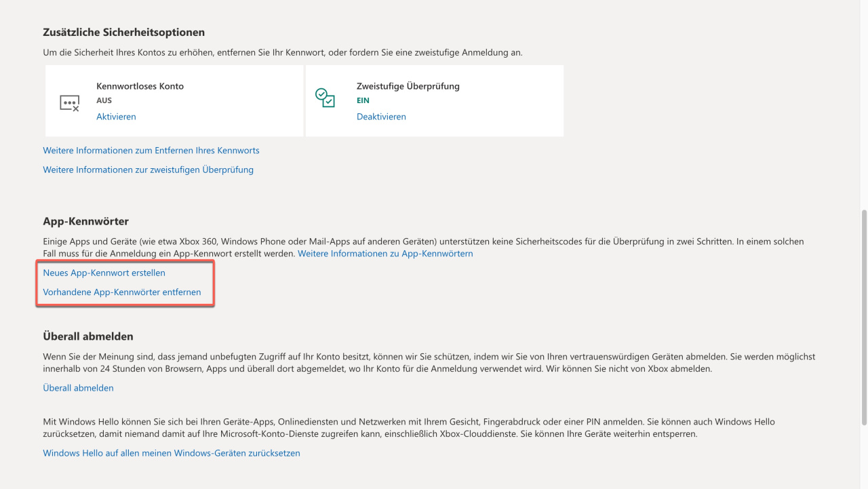
Task: Click the Kennwortloses Konto card title
Action: tap(140, 86)
